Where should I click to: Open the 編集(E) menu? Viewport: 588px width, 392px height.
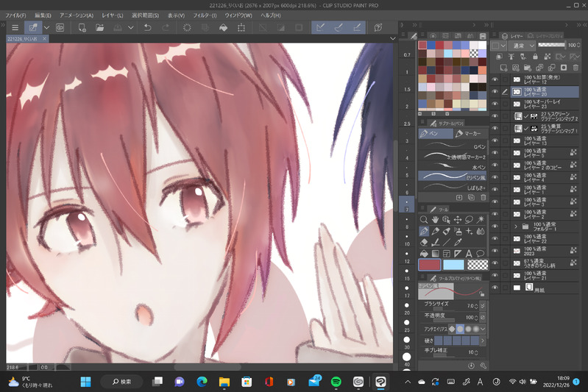(43, 15)
